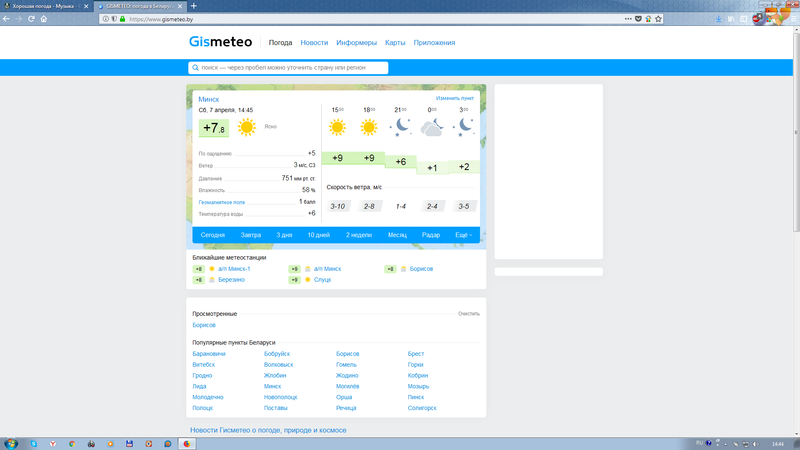Open the Месяц forecast tab
Image resolution: width=800 pixels, height=450 pixels.
pyautogui.click(x=397, y=235)
